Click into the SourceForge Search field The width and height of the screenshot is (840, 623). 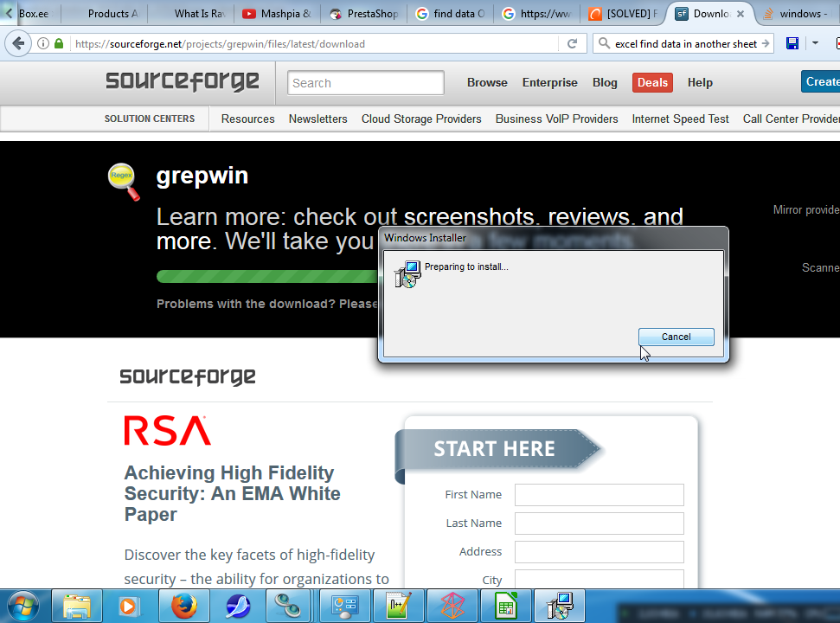tap(365, 83)
